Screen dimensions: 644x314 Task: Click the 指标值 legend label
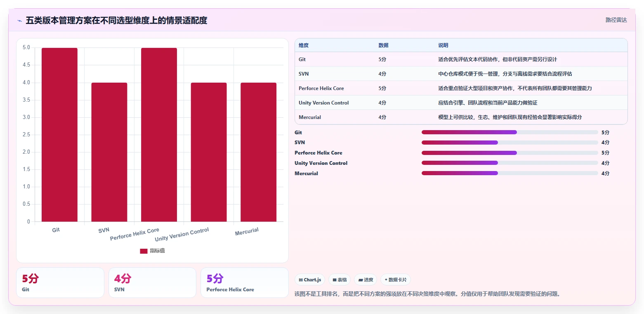157,251
